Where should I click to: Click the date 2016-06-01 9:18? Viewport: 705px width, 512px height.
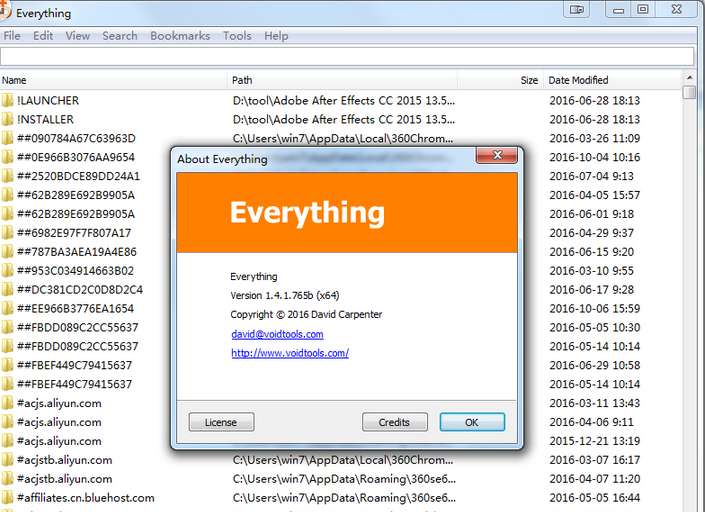tap(591, 214)
